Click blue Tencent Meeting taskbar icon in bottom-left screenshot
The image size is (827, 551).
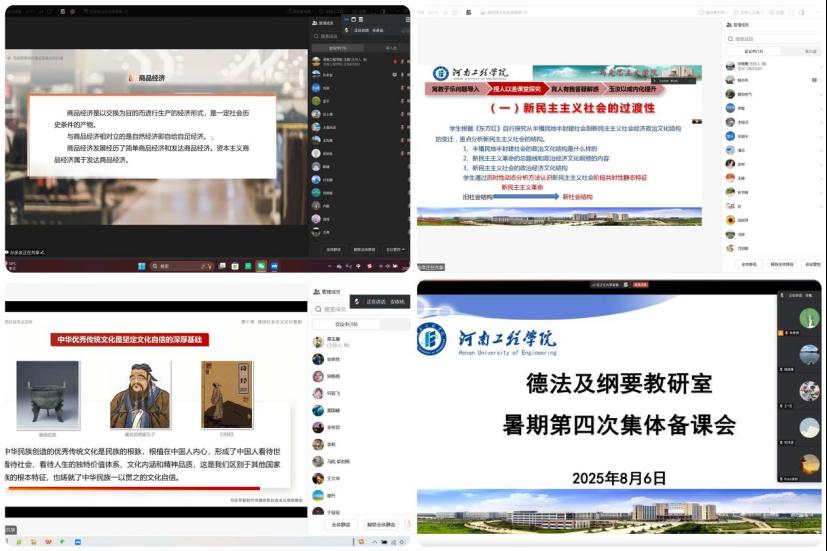tap(78, 542)
